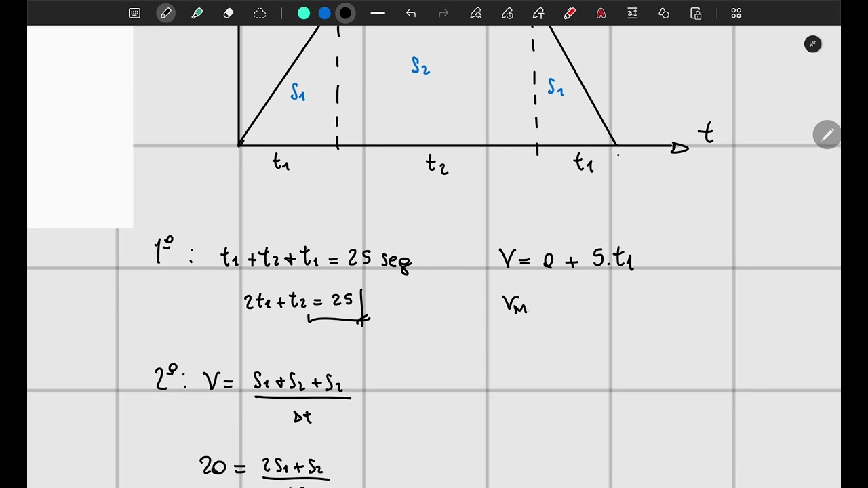Open the keyboard input tool
The width and height of the screenshot is (868, 488).
134,13
